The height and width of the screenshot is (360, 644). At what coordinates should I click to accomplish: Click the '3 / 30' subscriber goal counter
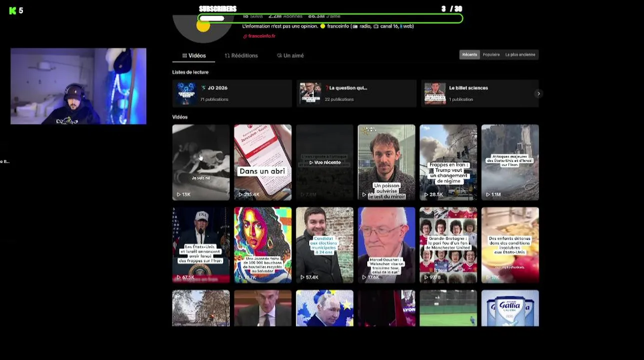point(452,9)
